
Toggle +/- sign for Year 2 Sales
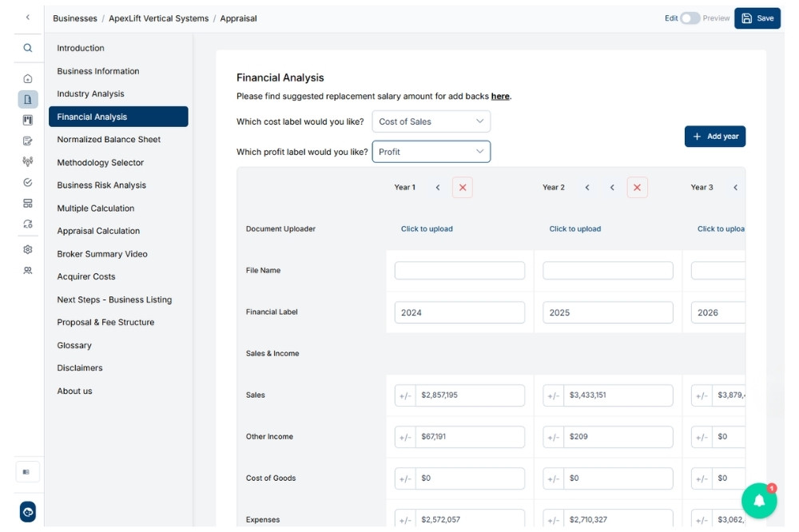pyautogui.click(x=554, y=395)
